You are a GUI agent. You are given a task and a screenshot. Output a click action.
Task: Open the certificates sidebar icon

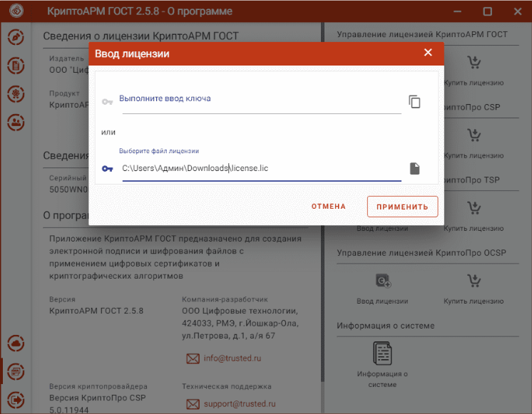tap(16, 94)
